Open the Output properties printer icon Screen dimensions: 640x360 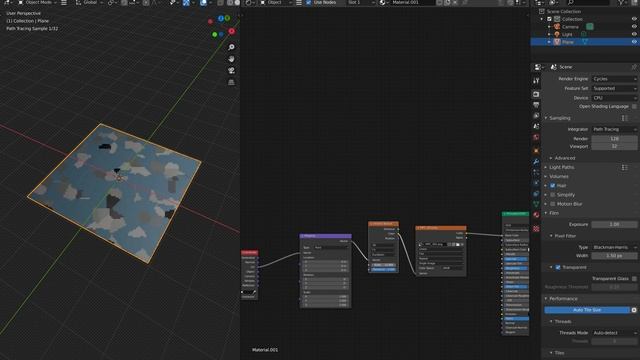click(x=536, y=105)
